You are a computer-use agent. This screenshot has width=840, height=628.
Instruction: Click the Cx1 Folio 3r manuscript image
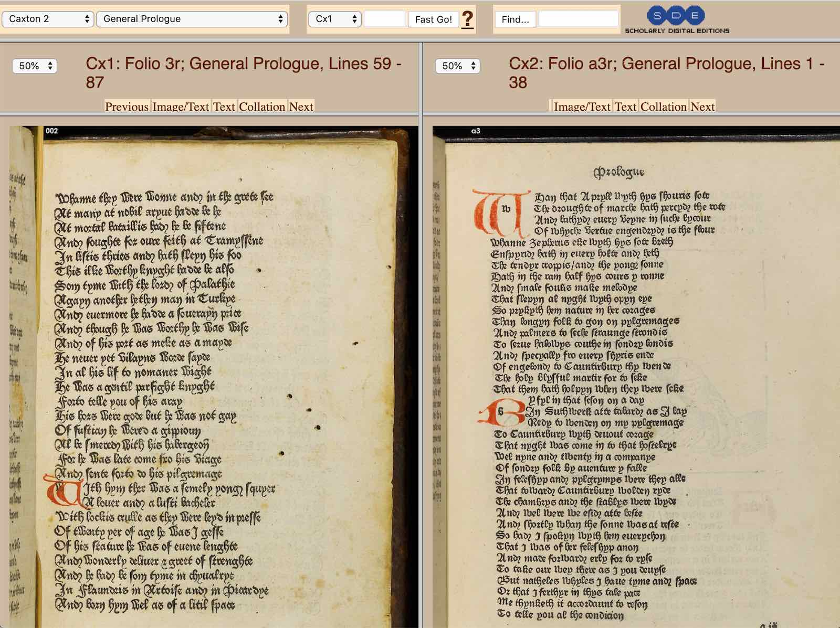tap(214, 377)
